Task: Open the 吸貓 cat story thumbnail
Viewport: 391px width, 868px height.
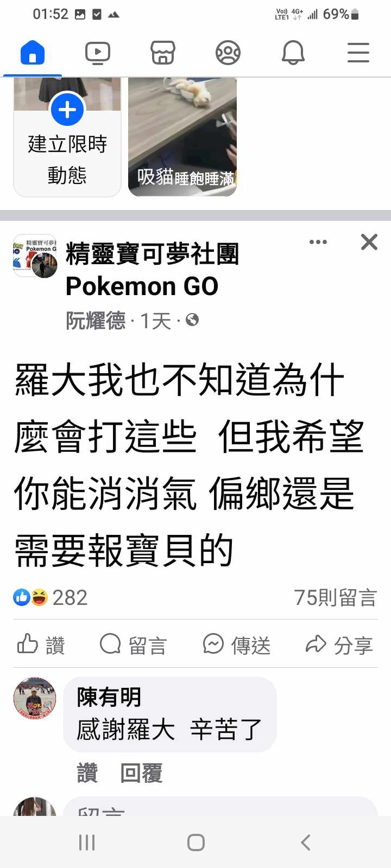Action: [x=182, y=137]
